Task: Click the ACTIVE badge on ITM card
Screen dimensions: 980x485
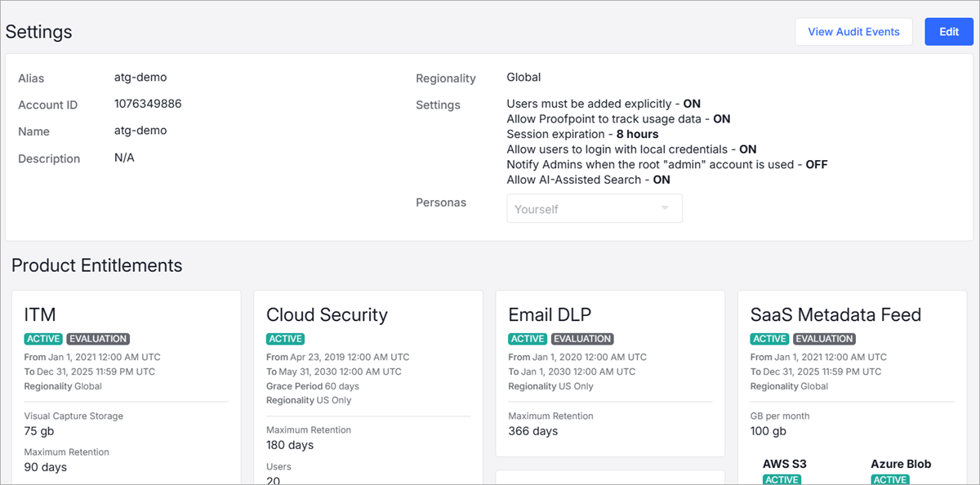Action: click(x=43, y=339)
